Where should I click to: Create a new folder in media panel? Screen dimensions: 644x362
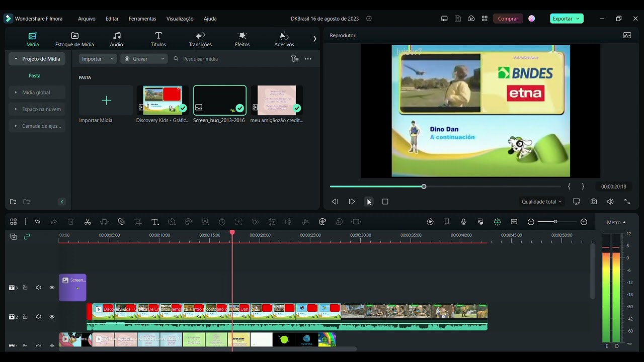coord(13,202)
